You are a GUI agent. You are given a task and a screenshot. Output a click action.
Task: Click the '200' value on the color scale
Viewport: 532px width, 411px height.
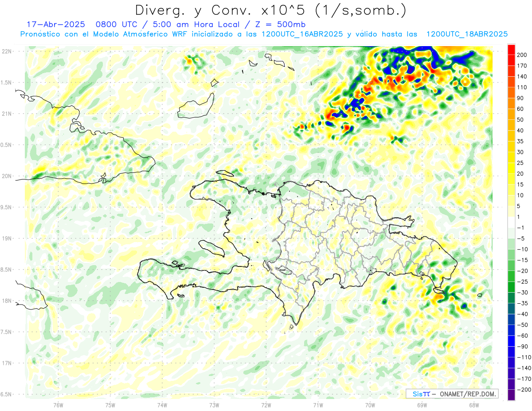tap(523, 55)
